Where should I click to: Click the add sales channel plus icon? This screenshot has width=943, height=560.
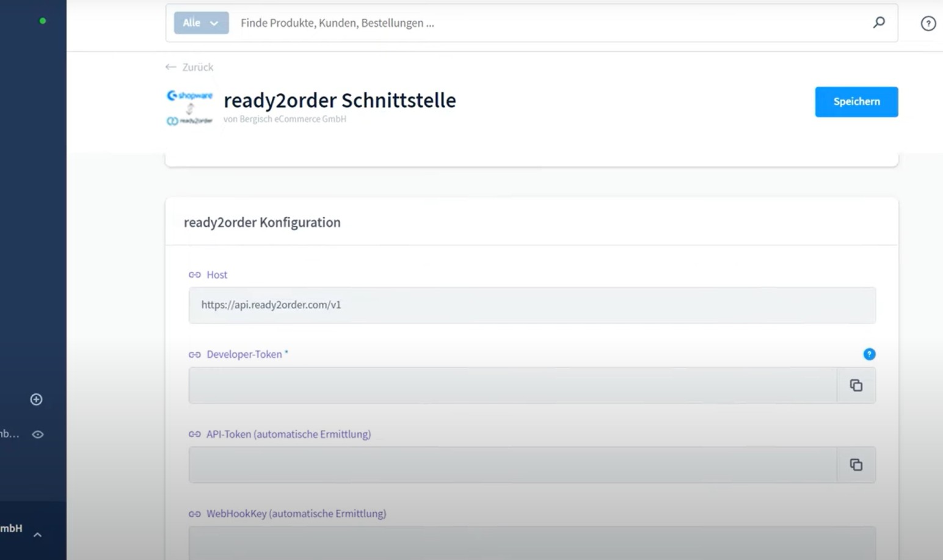(x=37, y=399)
